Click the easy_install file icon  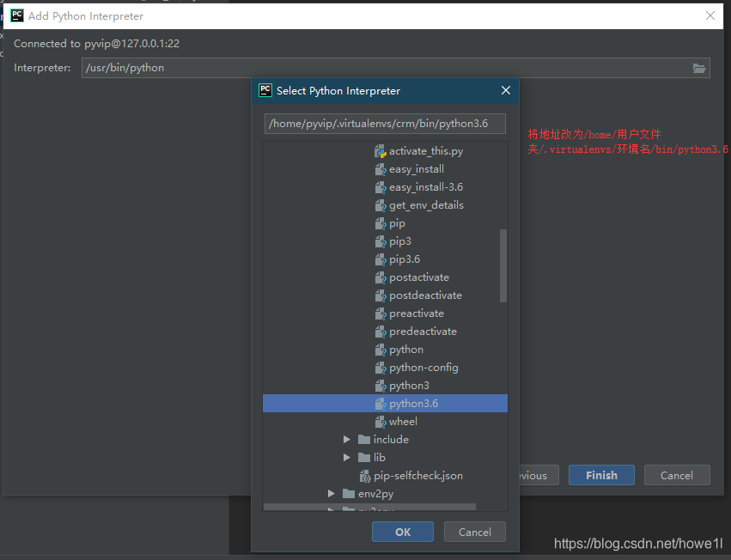pos(381,169)
